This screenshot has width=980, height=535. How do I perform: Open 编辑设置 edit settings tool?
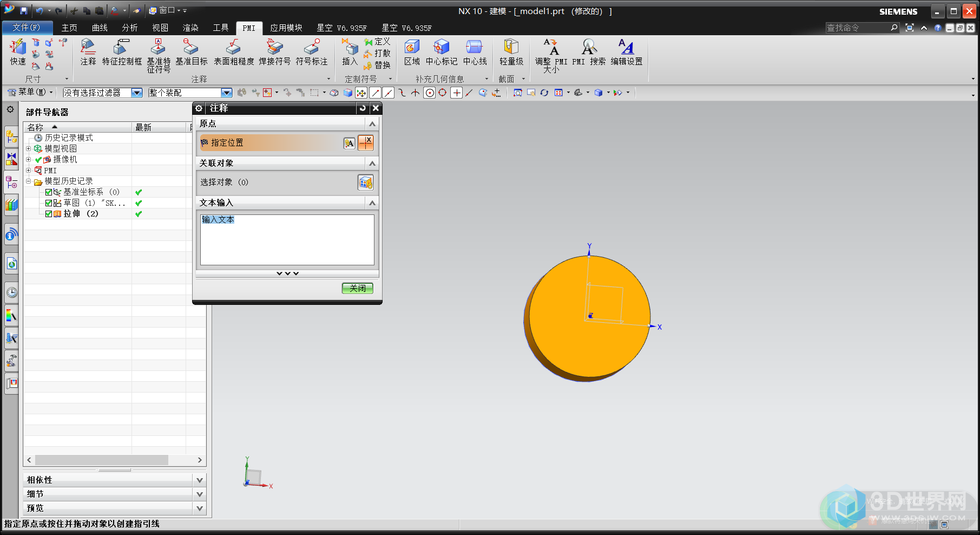[x=627, y=52]
